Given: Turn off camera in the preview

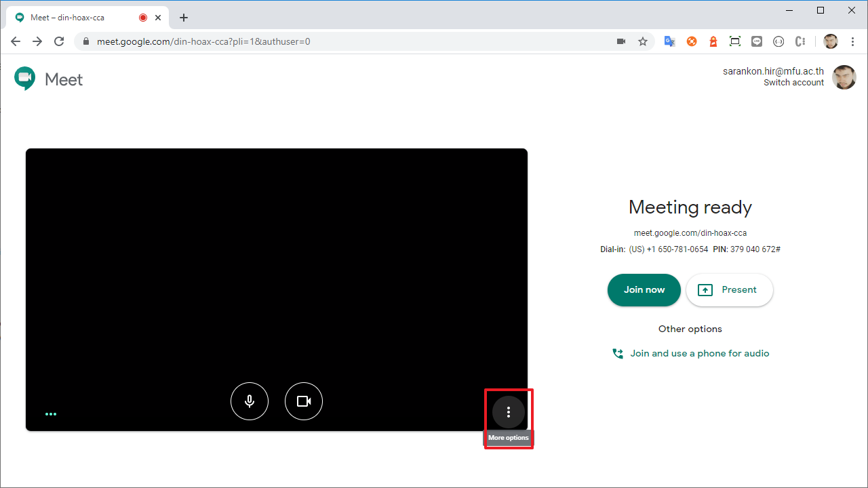Looking at the screenshot, I should tap(304, 401).
